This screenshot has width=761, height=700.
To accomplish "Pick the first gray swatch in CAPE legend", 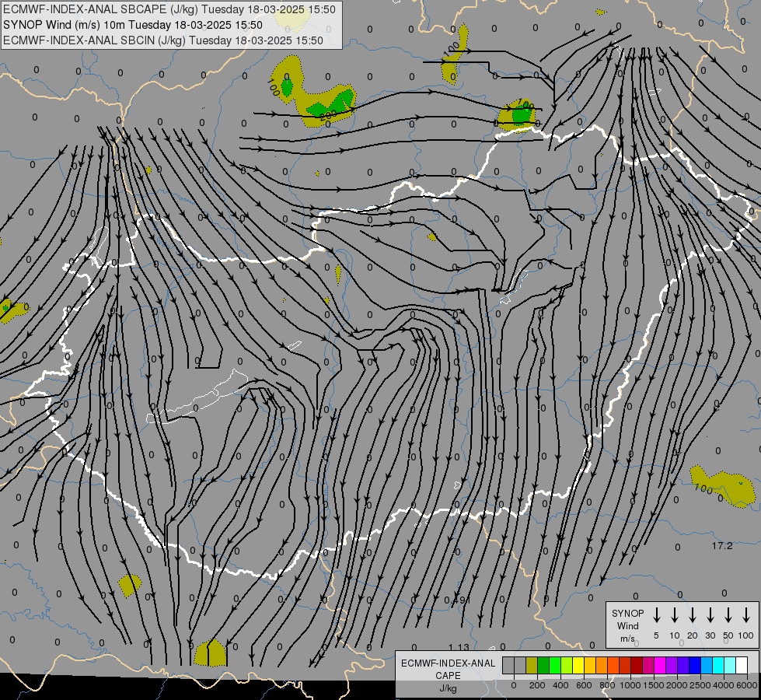I will 508,665.
